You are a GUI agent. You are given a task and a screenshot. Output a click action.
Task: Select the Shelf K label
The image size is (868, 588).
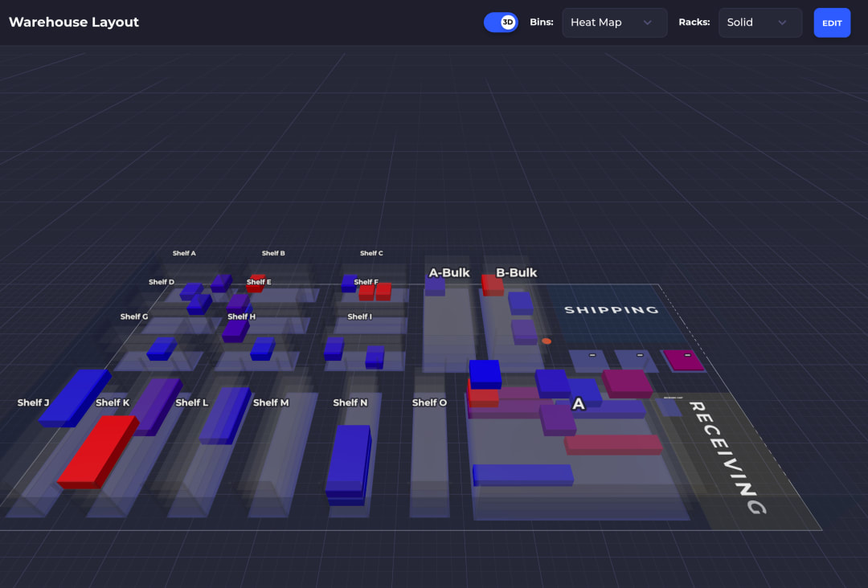pos(113,402)
